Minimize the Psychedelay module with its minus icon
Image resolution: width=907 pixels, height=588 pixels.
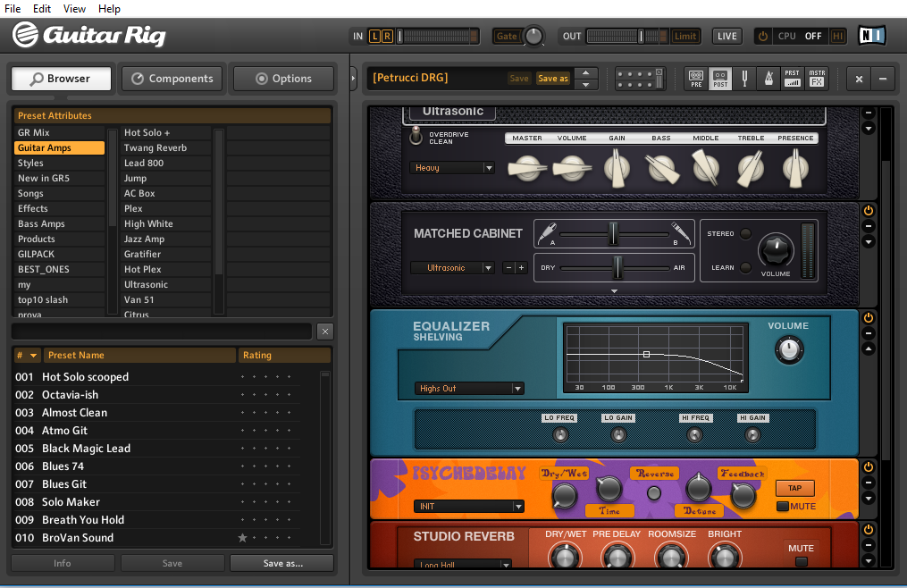(x=869, y=483)
